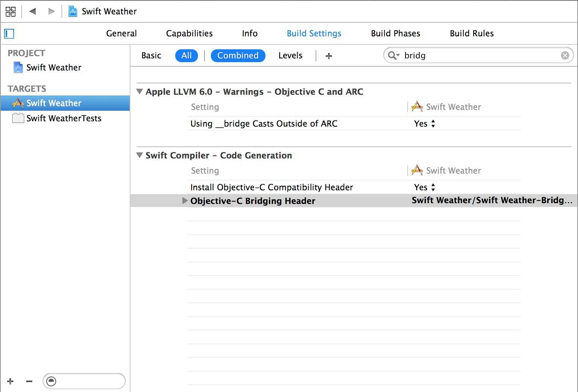The image size is (578, 392).
Task: Click the bridg search field
Action: point(478,55)
